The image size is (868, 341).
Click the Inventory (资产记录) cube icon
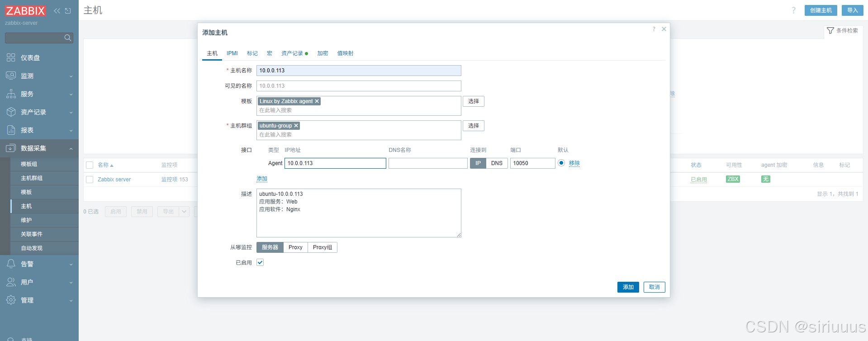tap(11, 112)
